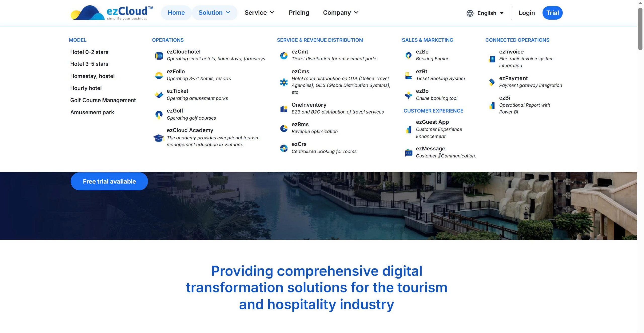The width and height of the screenshot is (644, 333).
Task: Click the ezFolio product icon
Action: [x=159, y=75]
